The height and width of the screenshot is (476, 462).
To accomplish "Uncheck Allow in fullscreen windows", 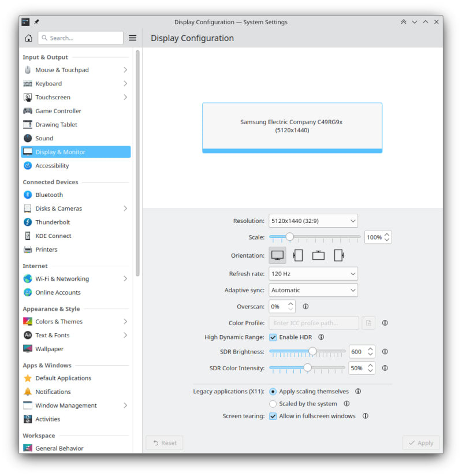I will click(273, 416).
